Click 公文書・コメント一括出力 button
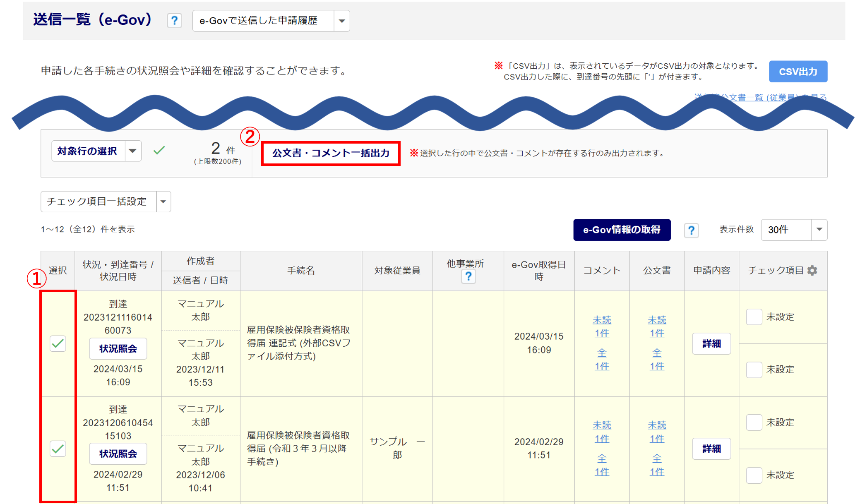 (x=331, y=153)
